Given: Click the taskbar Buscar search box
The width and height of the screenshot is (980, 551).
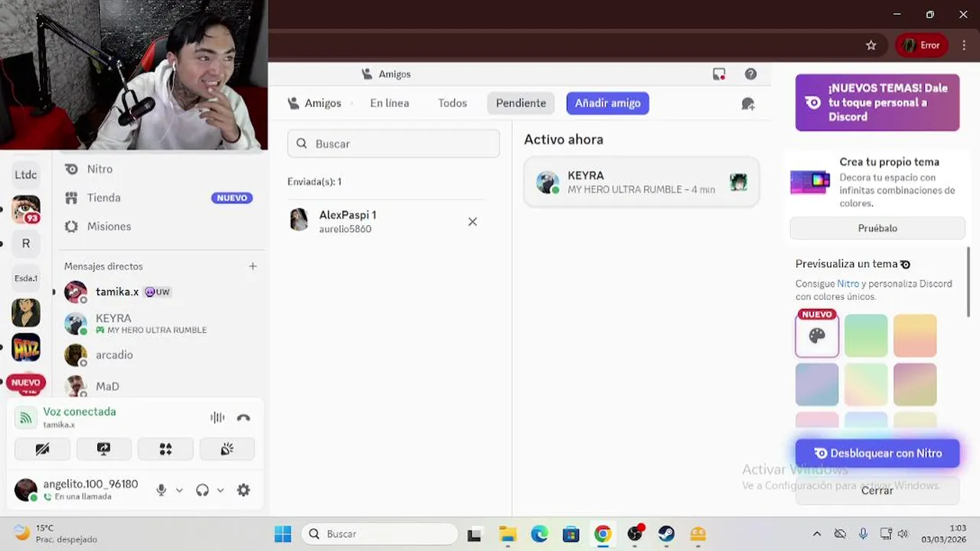Looking at the screenshot, I should [x=380, y=533].
